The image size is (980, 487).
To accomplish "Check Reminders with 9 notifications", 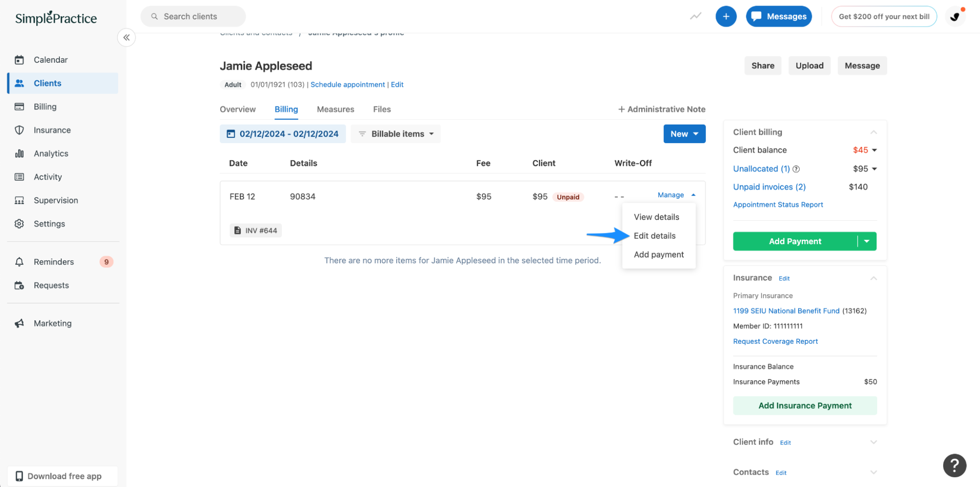I will click(x=54, y=261).
